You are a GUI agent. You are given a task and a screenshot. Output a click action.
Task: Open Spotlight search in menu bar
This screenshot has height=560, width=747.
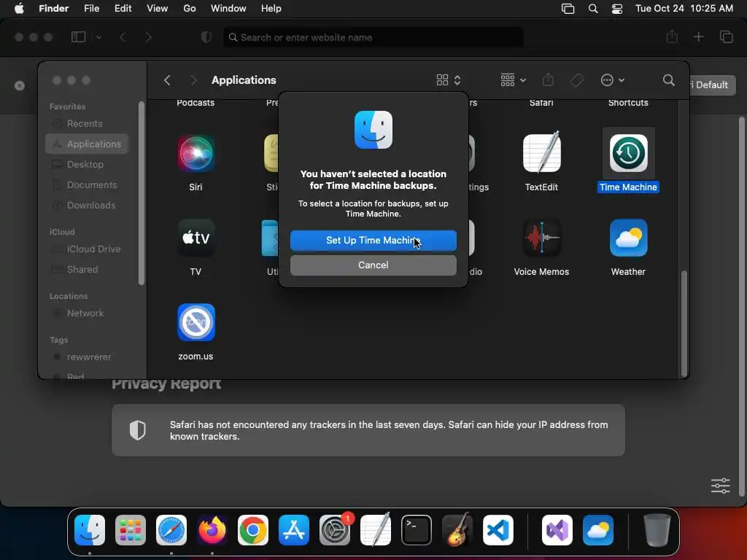593,9
